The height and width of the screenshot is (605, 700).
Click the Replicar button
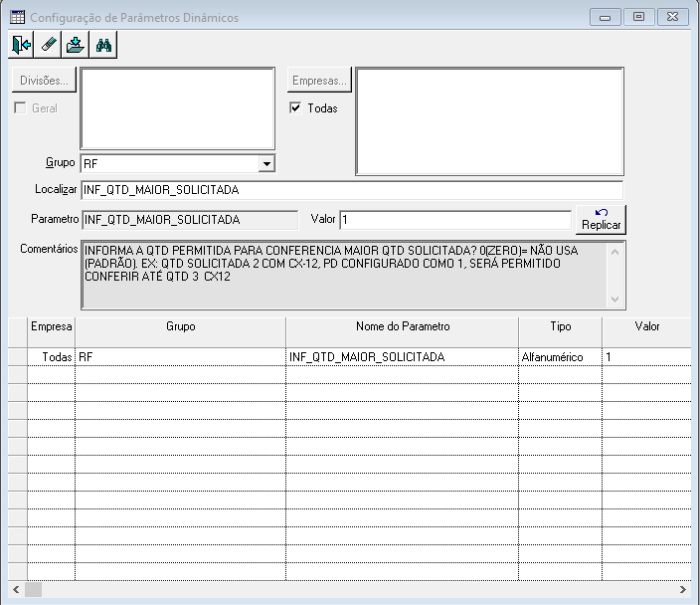(601, 219)
